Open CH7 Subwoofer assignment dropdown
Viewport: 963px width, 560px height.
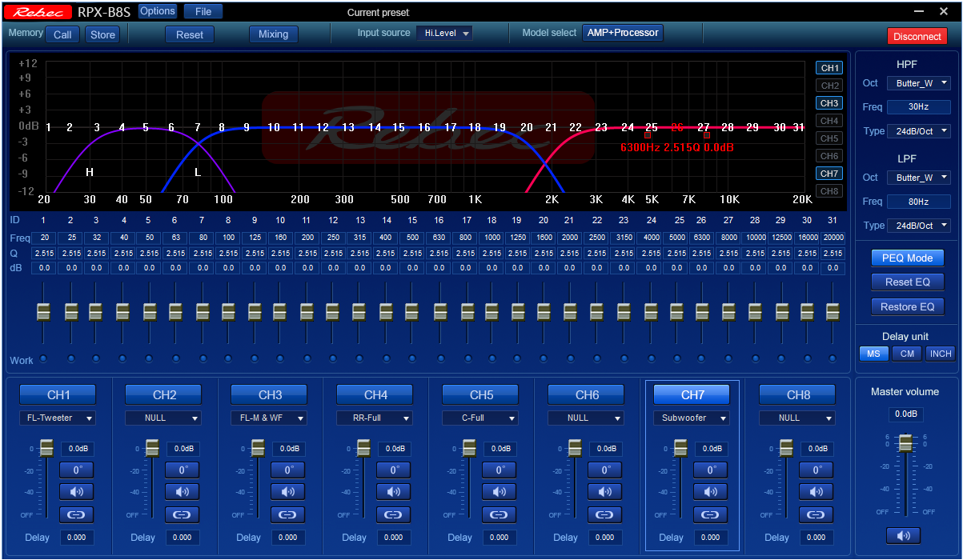pyautogui.click(x=692, y=418)
